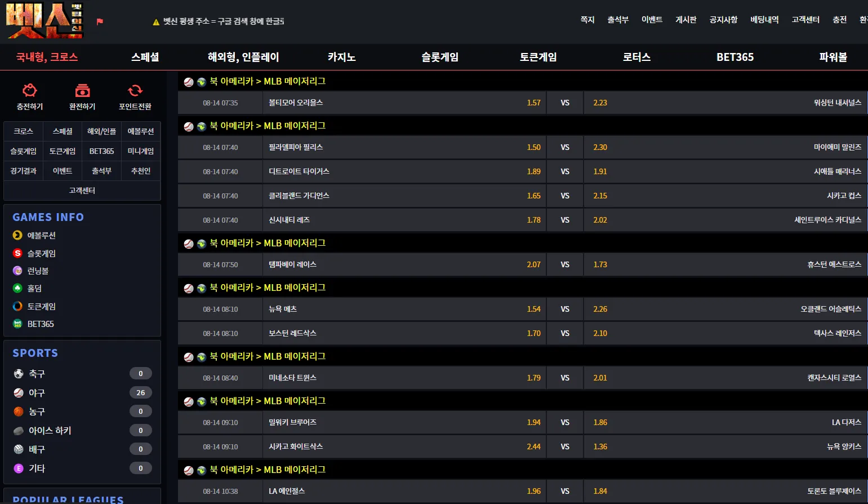This screenshot has height=504, width=868.
Task: Open the 스페셜 main tab
Action: click(145, 57)
